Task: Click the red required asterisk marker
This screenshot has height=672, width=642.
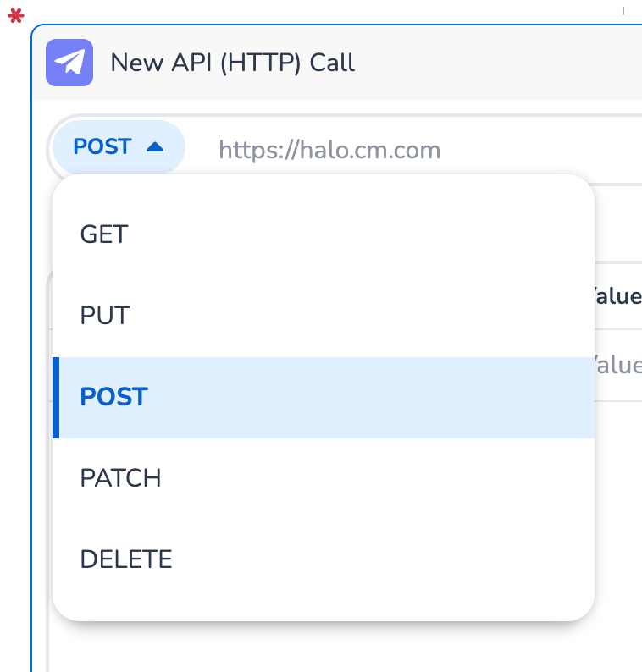Action: click(x=14, y=17)
